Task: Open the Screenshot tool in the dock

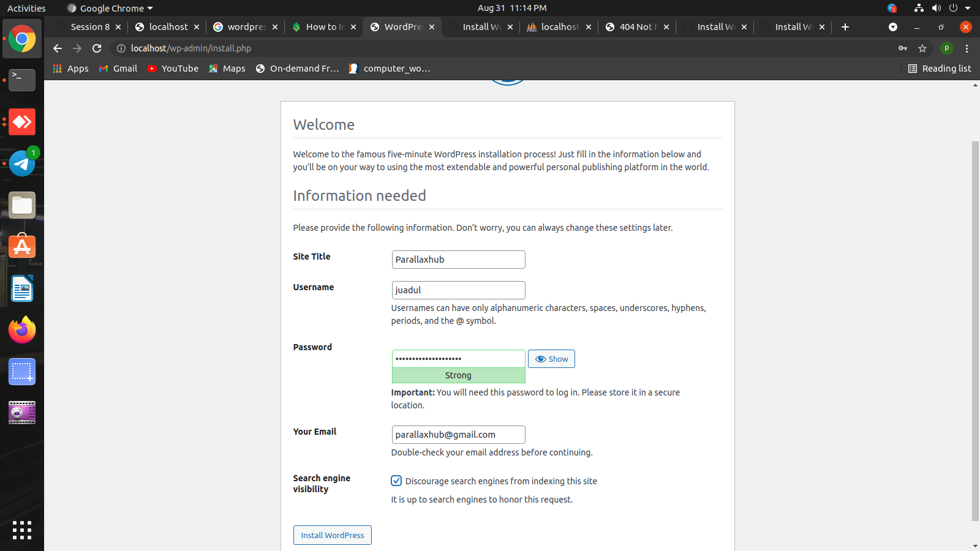Action: [x=22, y=372]
